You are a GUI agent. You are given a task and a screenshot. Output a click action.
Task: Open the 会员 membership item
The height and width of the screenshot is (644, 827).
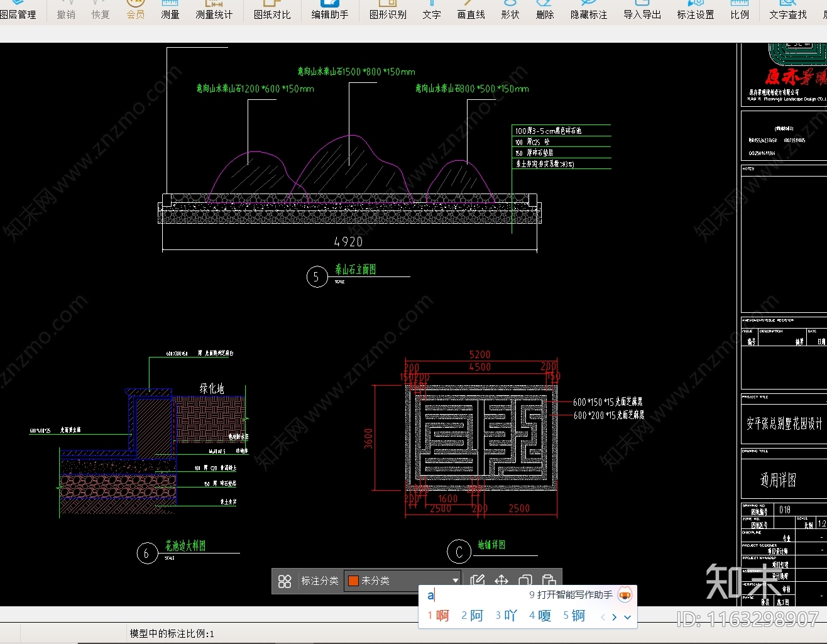coord(135,11)
